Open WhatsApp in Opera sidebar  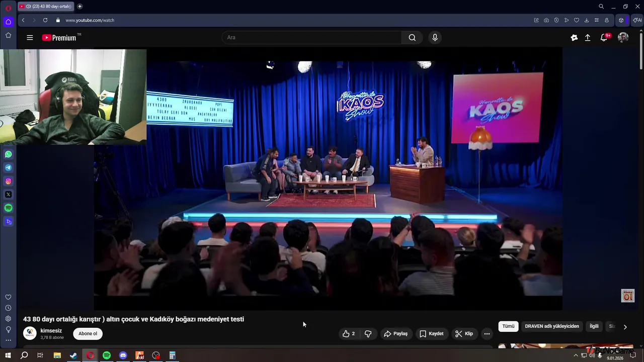[8, 154]
